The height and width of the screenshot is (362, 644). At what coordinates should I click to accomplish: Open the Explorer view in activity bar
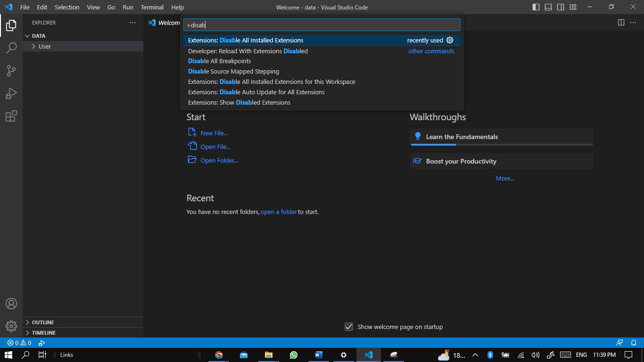(11, 25)
